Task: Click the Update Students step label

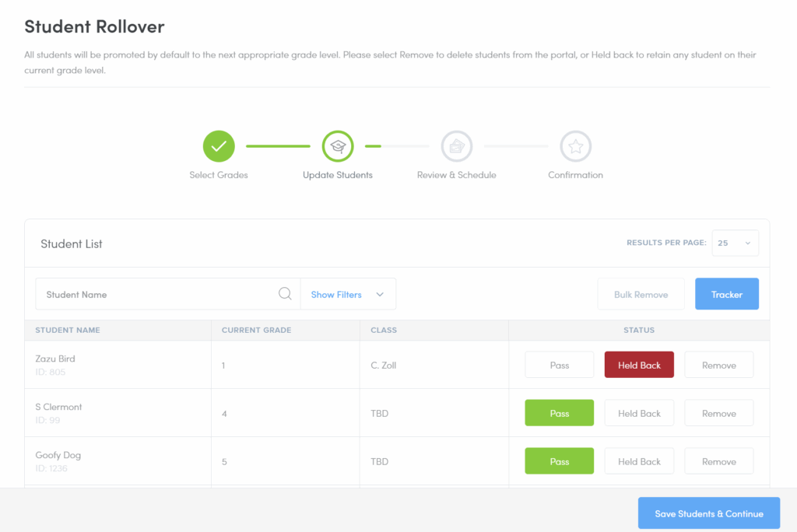Action: point(338,175)
